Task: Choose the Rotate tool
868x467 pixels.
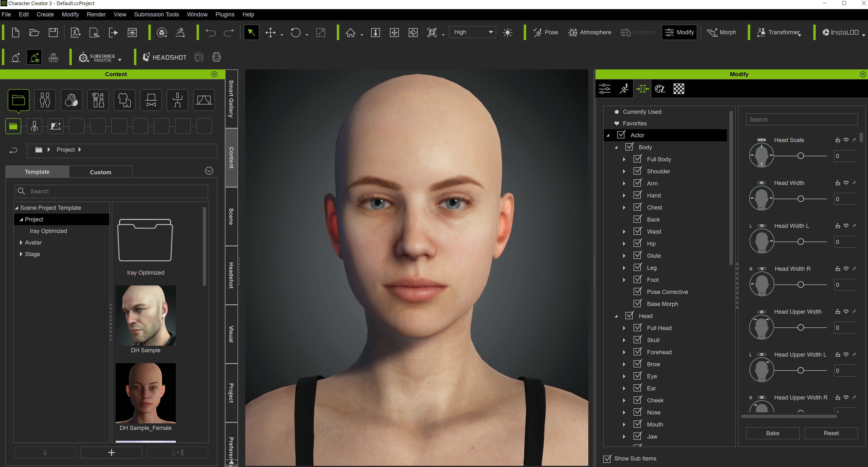Action: click(x=296, y=33)
